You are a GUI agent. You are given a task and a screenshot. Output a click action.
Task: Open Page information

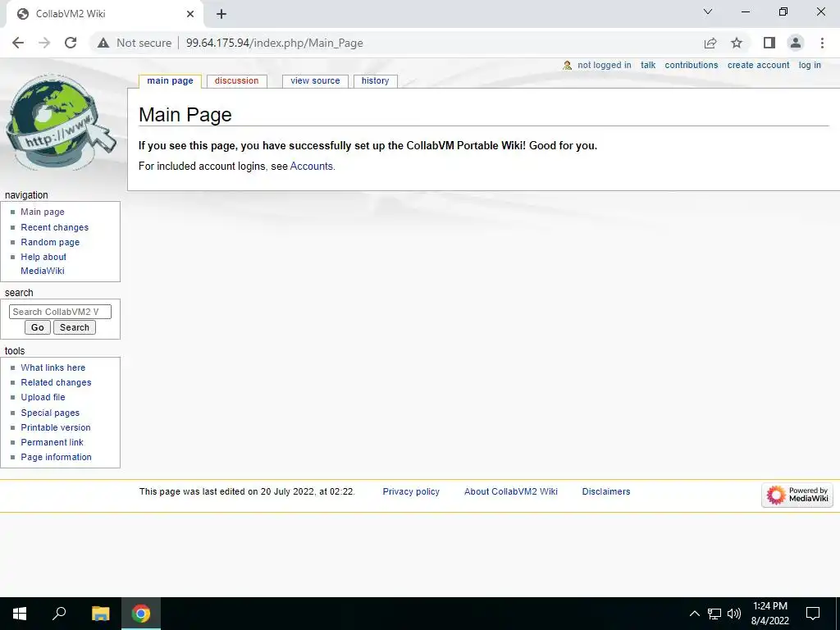point(57,457)
